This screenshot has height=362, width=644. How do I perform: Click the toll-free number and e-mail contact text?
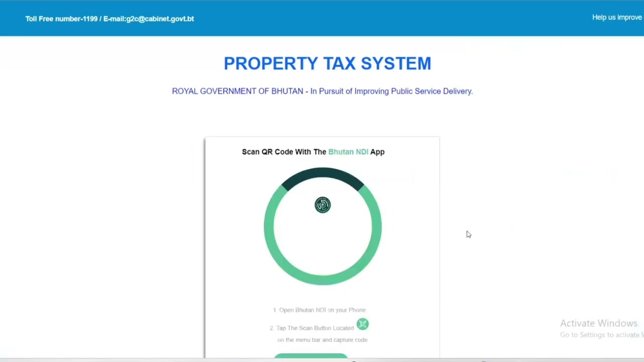[110, 19]
